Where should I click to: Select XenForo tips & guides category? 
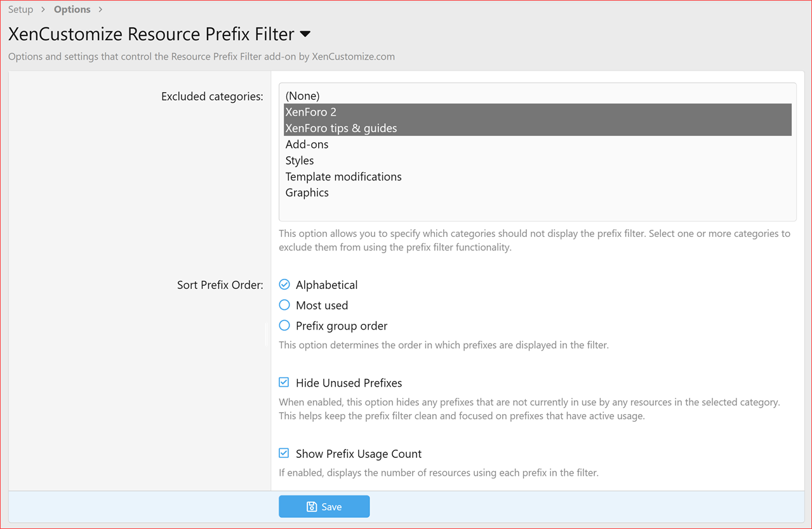pyautogui.click(x=538, y=128)
